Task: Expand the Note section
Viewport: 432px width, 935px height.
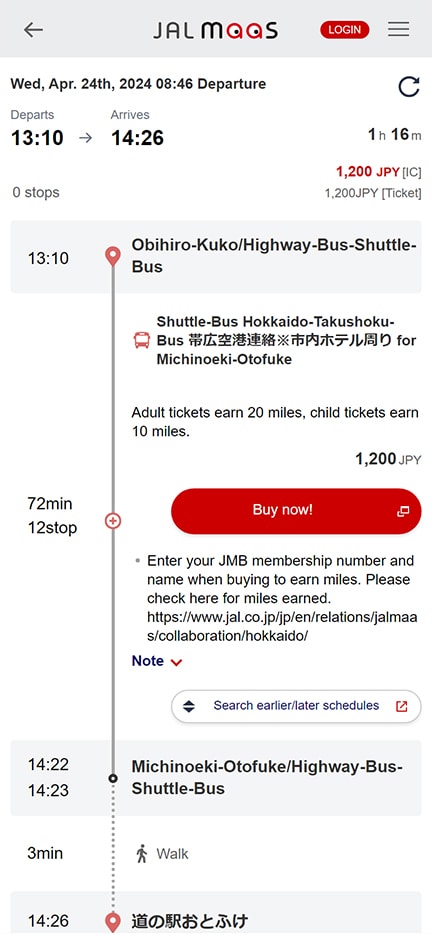Action: click(x=157, y=661)
